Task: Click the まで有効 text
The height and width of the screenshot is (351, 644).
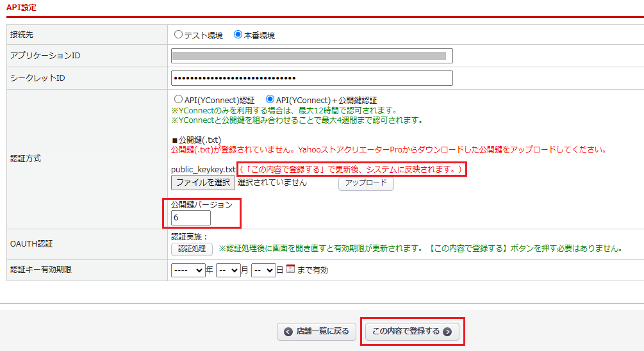Action: coord(313,270)
